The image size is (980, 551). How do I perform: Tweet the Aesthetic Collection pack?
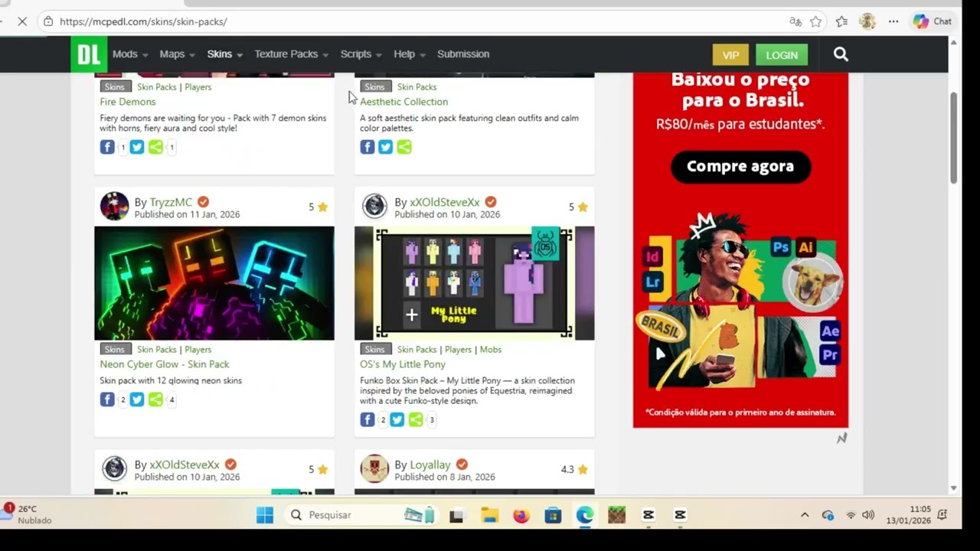click(385, 147)
